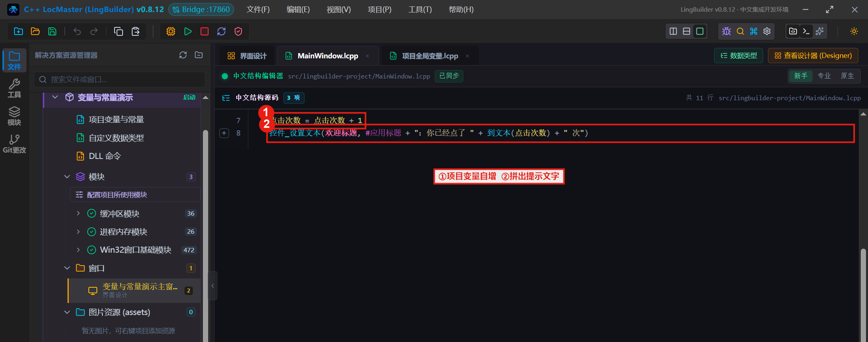Viewport: 868px width, 342px height.
Task: Click the orange Build chip icon
Action: coord(171,31)
